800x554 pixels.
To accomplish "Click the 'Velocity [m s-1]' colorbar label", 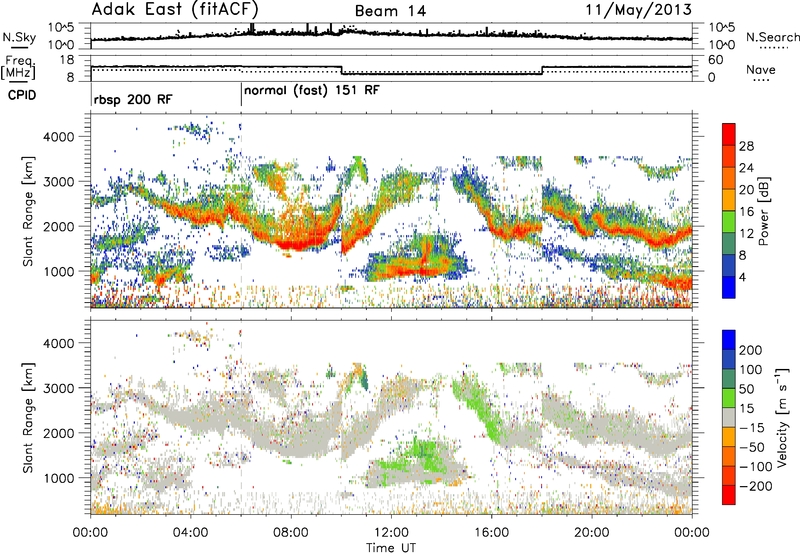I will [x=782, y=417].
